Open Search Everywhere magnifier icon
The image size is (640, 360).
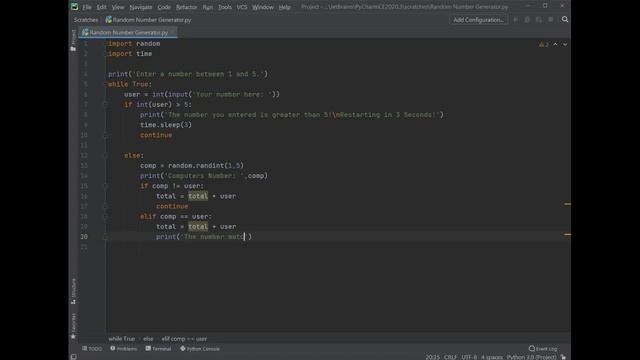pos(565,19)
